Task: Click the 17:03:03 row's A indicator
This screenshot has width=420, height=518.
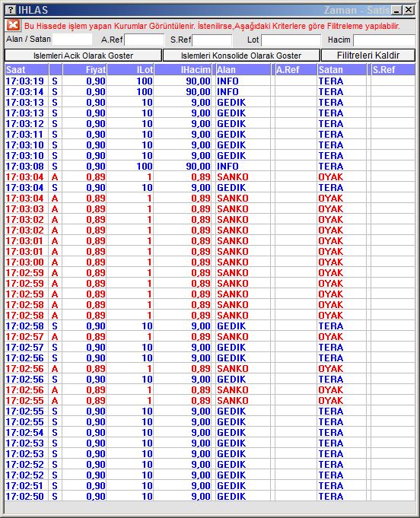Action: (x=55, y=209)
